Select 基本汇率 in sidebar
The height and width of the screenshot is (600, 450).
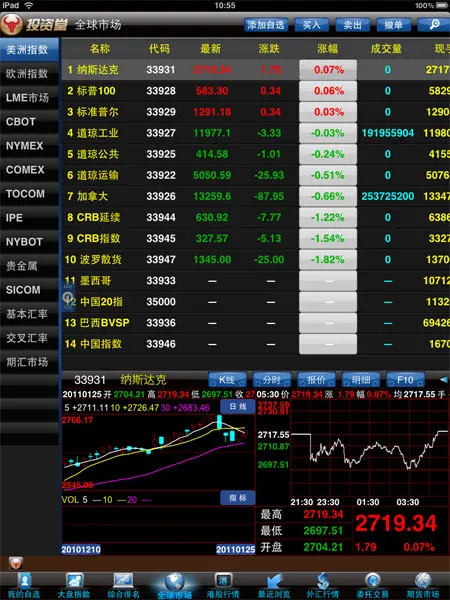29,314
